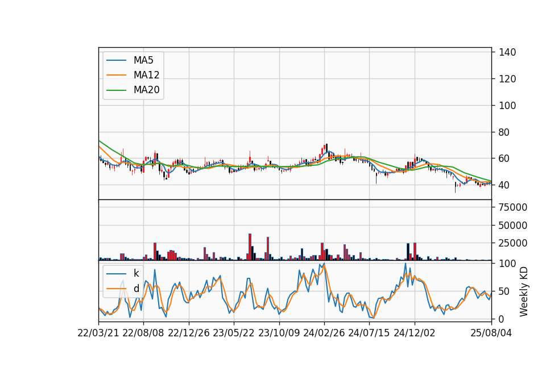546x392 pixels.
Task: Click the 25000 volume axis label
Action: coord(513,243)
